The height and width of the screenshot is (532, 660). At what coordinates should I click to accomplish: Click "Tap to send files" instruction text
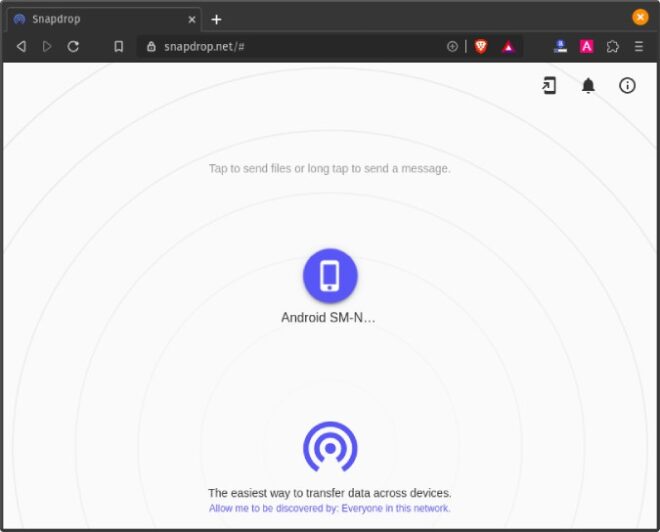330,168
